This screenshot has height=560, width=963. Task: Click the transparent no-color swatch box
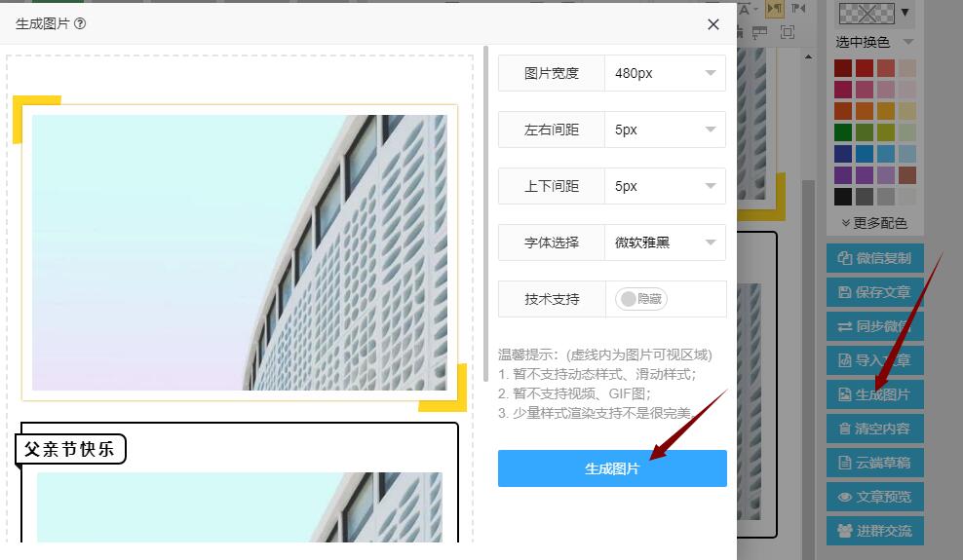point(867,13)
